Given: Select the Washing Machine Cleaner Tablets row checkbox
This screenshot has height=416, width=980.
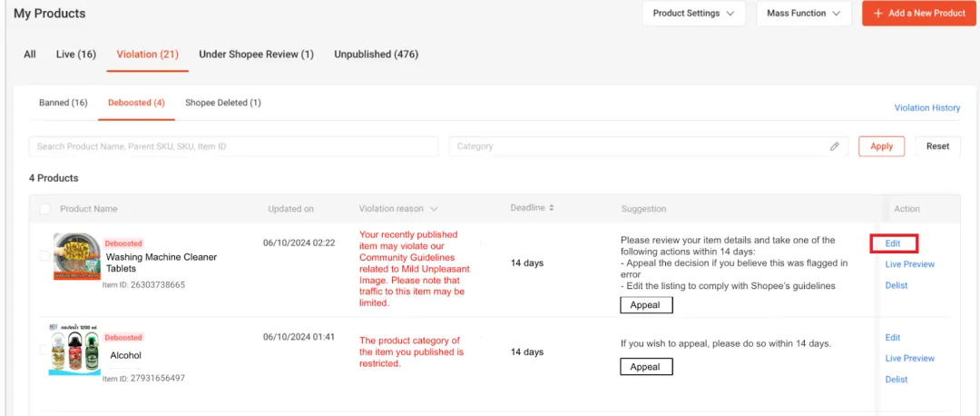Looking at the screenshot, I should tap(45, 257).
